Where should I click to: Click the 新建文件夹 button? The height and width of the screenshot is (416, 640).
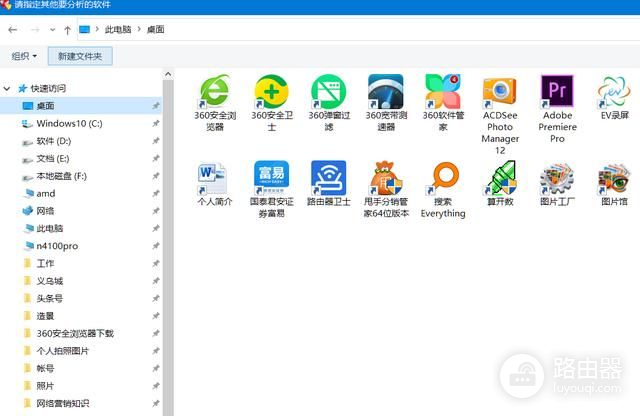80,56
